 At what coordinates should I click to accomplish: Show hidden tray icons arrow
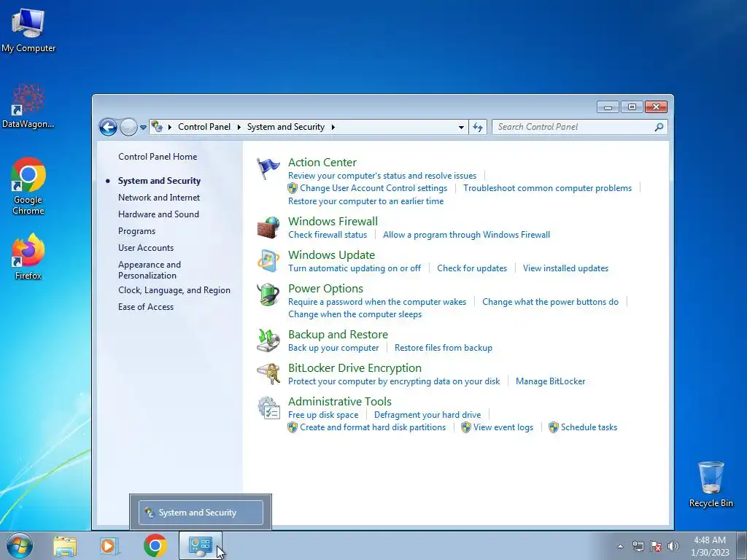click(620, 546)
